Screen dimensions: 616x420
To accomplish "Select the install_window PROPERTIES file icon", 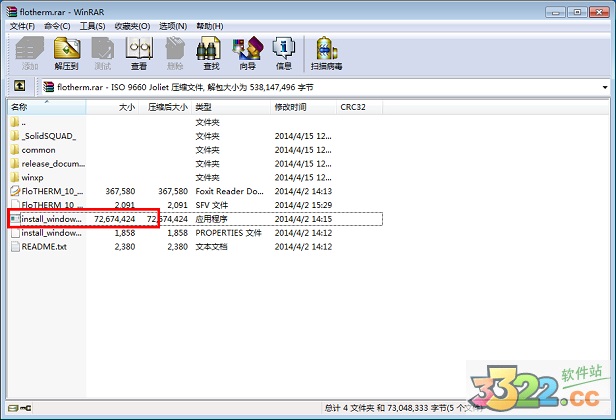I will pos(15,233).
